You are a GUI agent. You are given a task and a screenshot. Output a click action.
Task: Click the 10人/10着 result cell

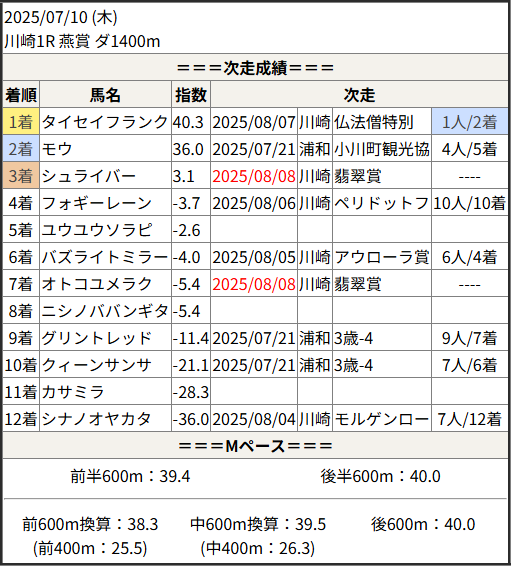(x=469, y=203)
